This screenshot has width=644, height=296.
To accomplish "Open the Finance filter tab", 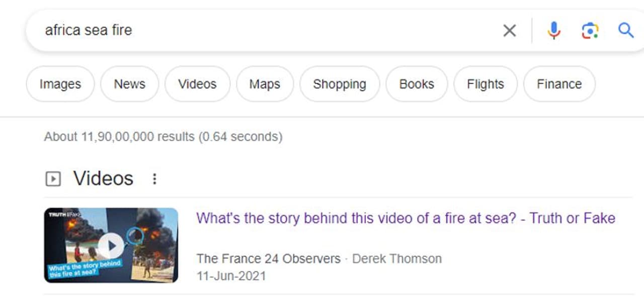I will (x=559, y=84).
